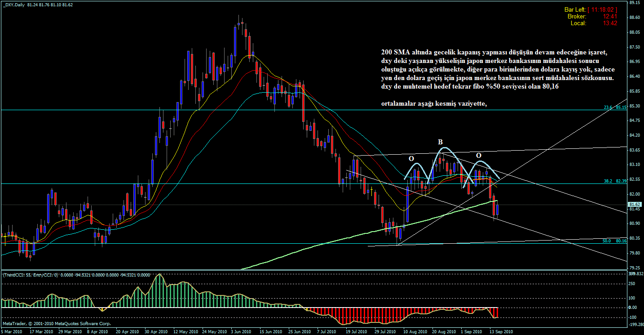Click the date axis label 10 Aug 2010
The image size is (644, 335).
coord(415,332)
